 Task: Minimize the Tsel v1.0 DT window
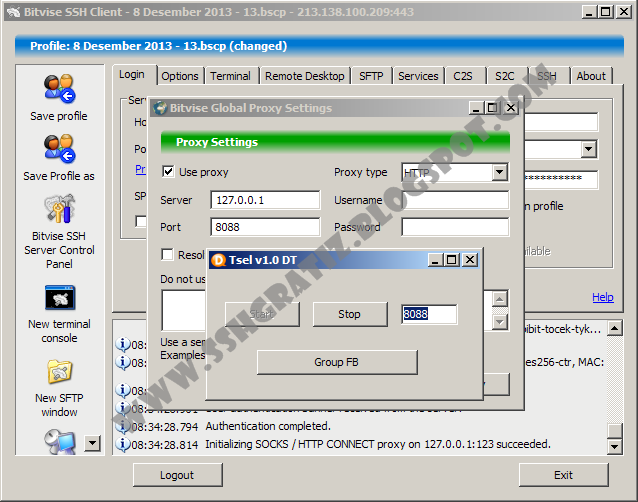click(x=435, y=260)
